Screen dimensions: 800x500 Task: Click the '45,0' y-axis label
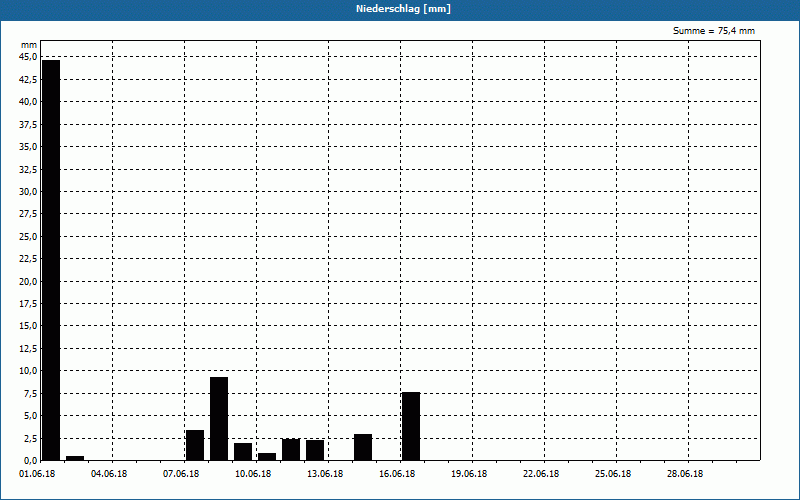point(28,57)
